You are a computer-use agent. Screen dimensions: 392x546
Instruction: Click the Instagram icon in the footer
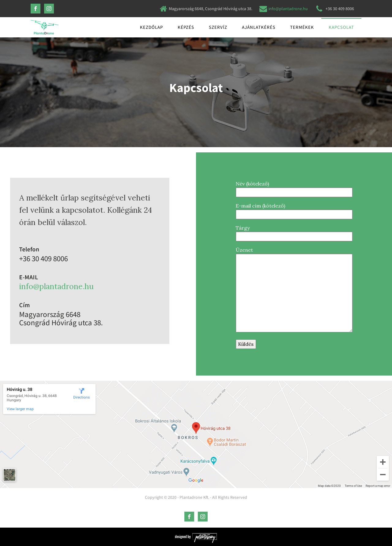[203, 517]
